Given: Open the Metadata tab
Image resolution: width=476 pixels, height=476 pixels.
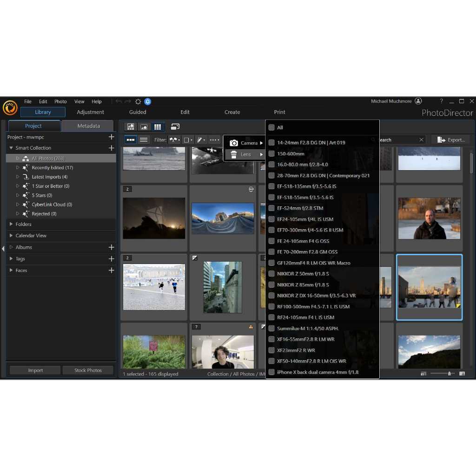Looking at the screenshot, I should click(x=88, y=126).
